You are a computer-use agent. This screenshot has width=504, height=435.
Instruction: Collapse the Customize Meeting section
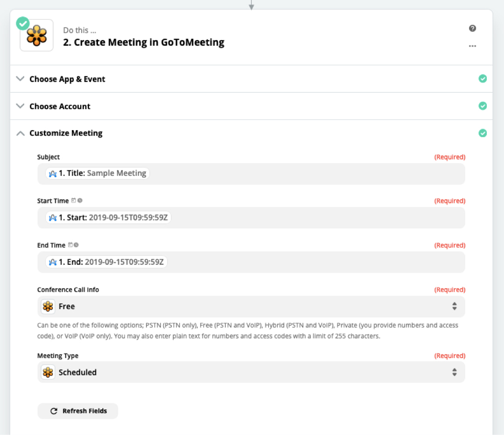coord(20,133)
